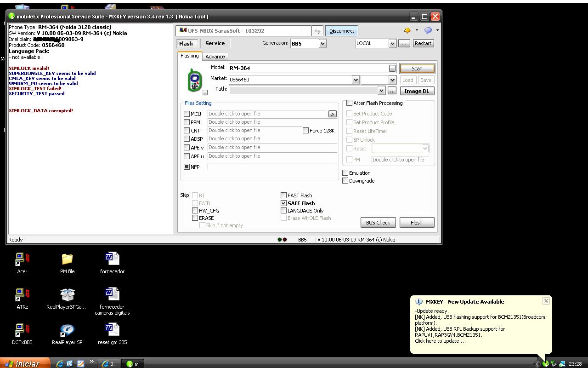This screenshot has width=588, height=368.
Task: Click the small square button in Model field
Action: [x=392, y=68]
